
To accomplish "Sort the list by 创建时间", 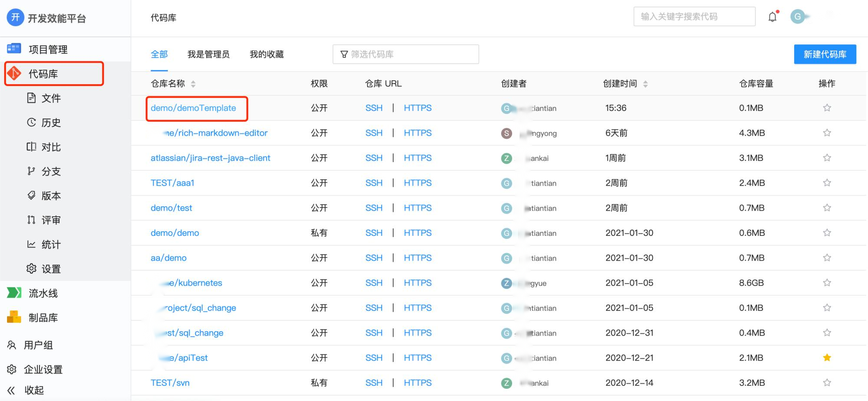I will [645, 84].
